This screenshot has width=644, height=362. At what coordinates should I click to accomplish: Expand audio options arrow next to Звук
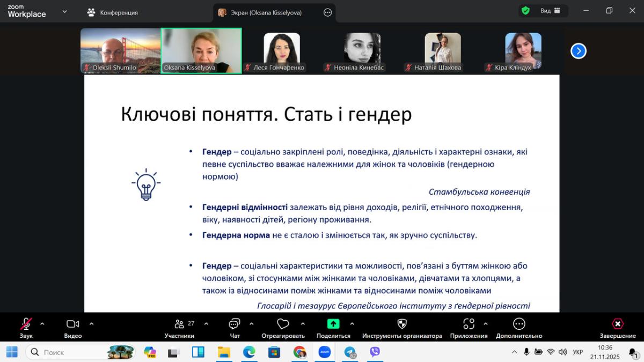42,324
